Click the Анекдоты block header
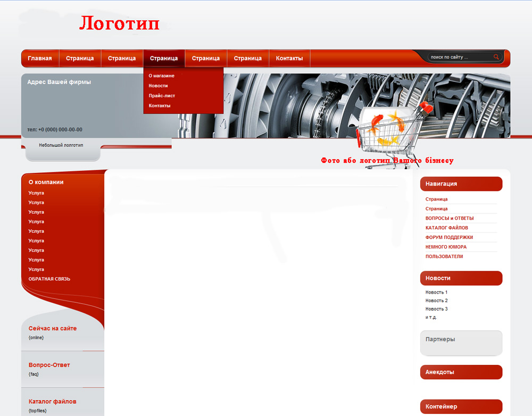This screenshot has height=416, width=532. [461, 372]
